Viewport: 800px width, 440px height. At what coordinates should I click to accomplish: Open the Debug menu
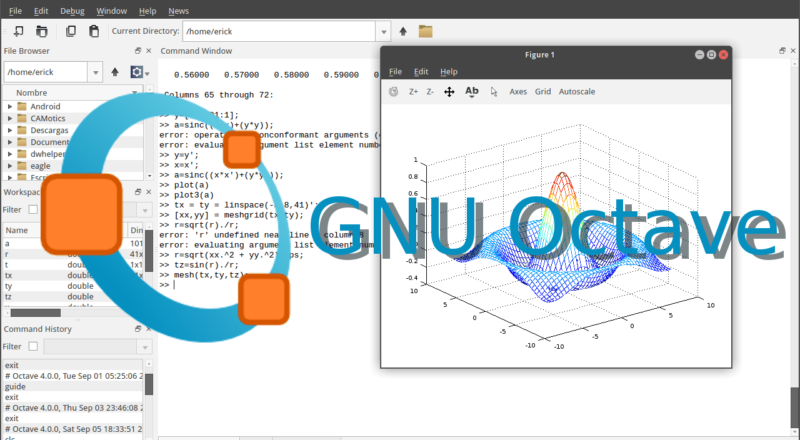pos(72,11)
